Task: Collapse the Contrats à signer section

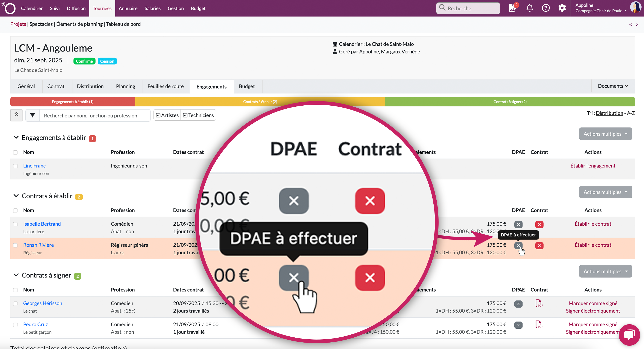Action: click(16, 275)
